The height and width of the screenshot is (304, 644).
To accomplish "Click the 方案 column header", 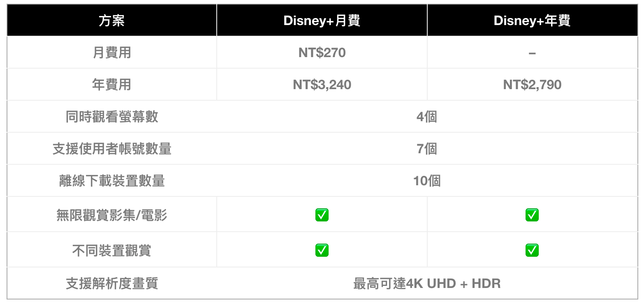I will click(x=112, y=21).
